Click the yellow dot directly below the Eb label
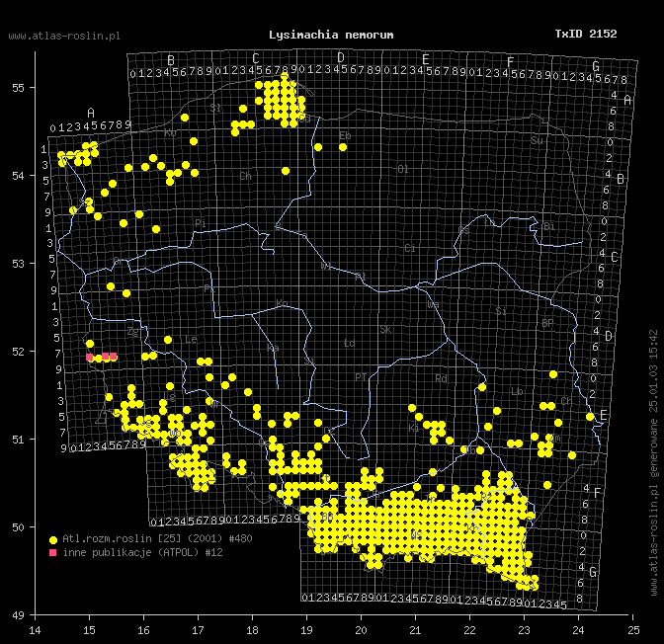Screen dimensions: 664x644 (343, 147)
